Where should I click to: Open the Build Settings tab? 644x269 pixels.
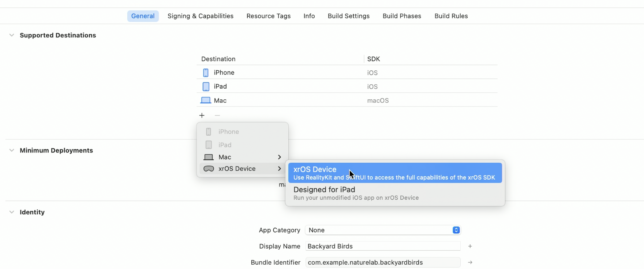[349, 16]
